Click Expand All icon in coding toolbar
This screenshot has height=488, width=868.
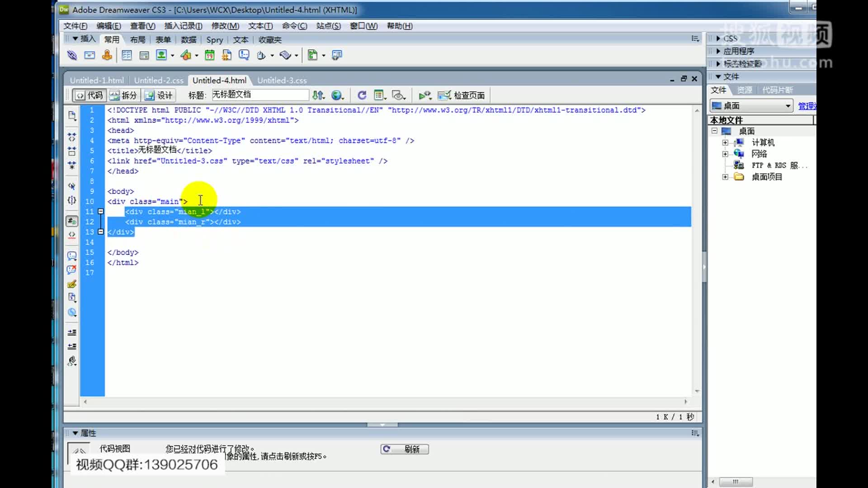click(x=72, y=165)
